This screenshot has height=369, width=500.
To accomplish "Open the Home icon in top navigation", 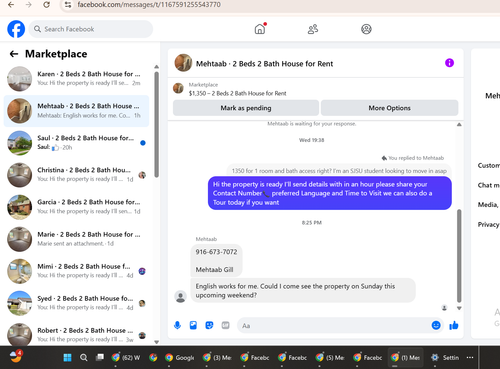I will click(x=260, y=29).
